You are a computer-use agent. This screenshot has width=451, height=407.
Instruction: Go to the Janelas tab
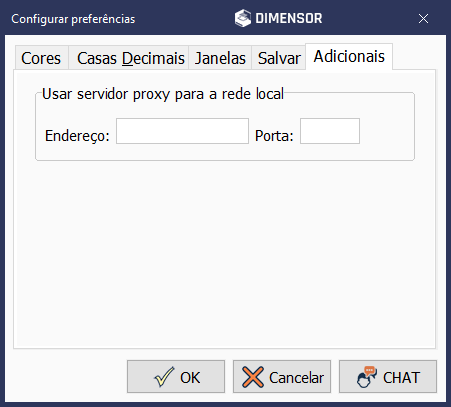pyautogui.click(x=220, y=58)
